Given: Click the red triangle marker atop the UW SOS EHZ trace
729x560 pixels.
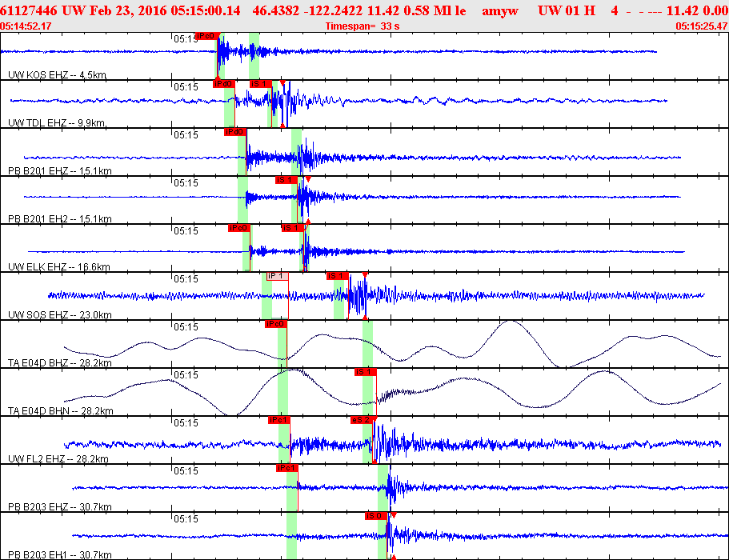Looking at the screenshot, I should pos(365,275).
